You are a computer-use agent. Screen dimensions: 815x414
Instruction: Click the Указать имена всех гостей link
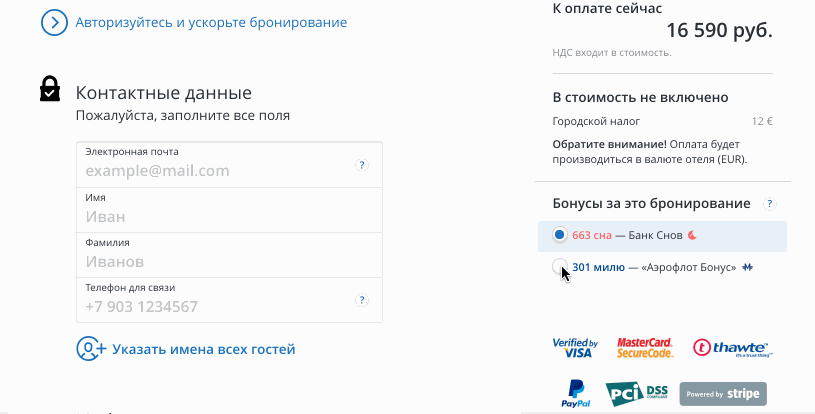pyautogui.click(x=203, y=349)
